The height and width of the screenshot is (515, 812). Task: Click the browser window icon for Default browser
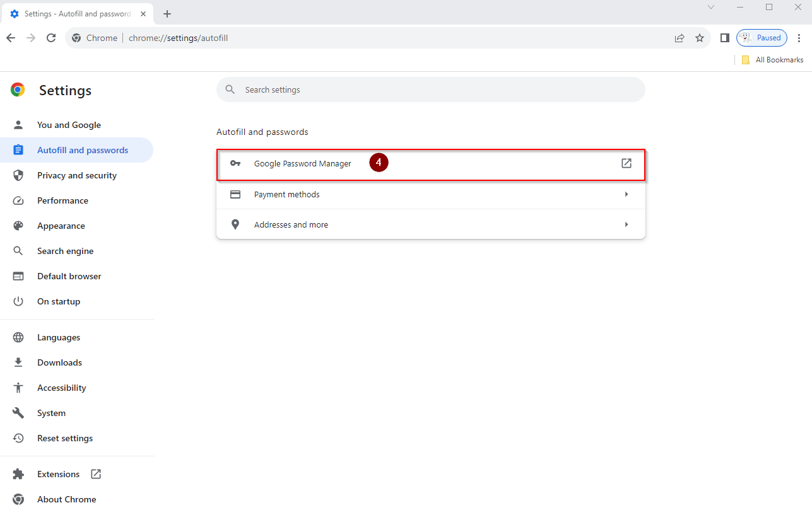18,276
